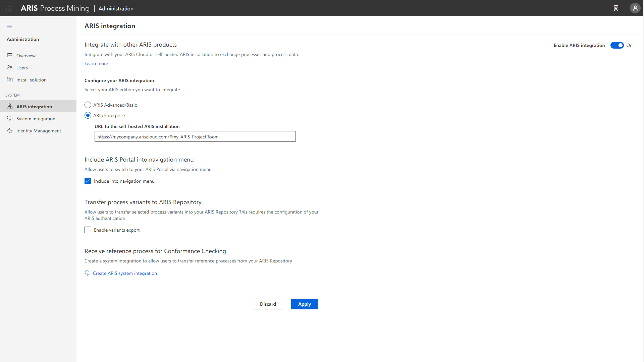Click 'Configure your ARIS integration' heading

coord(119,80)
